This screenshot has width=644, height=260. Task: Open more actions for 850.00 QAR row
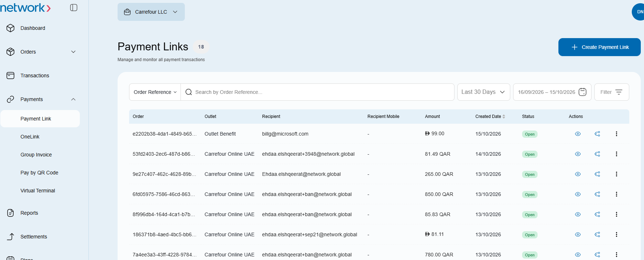coord(616,194)
